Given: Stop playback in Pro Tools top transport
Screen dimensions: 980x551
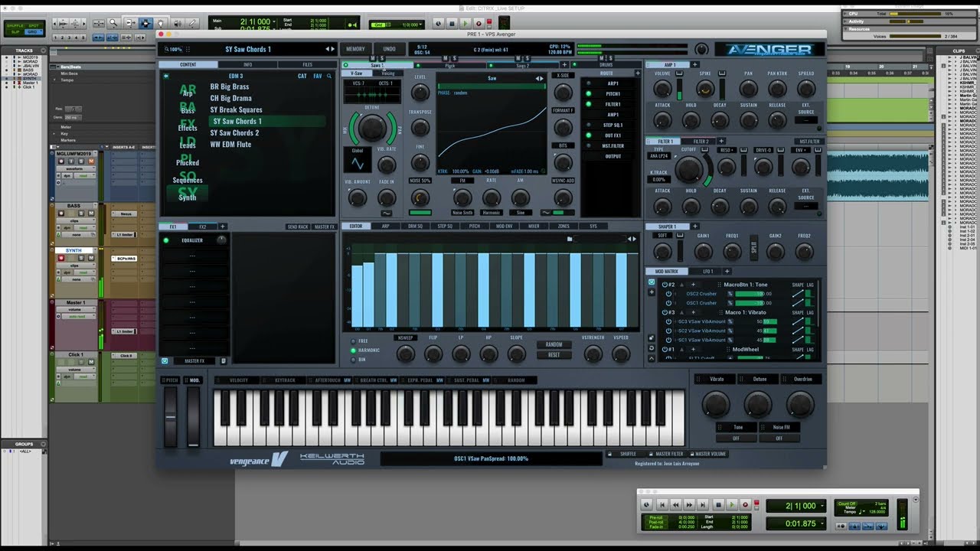Looking at the screenshot, I should coord(452,24).
